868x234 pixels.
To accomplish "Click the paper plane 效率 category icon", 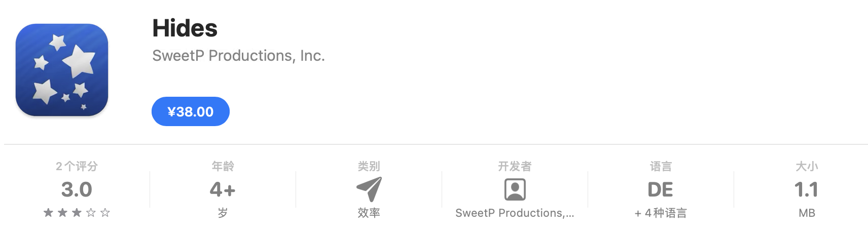I will click(x=369, y=189).
